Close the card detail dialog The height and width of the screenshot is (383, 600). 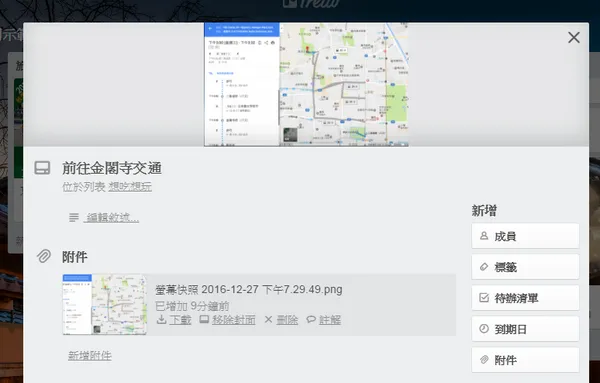click(574, 37)
